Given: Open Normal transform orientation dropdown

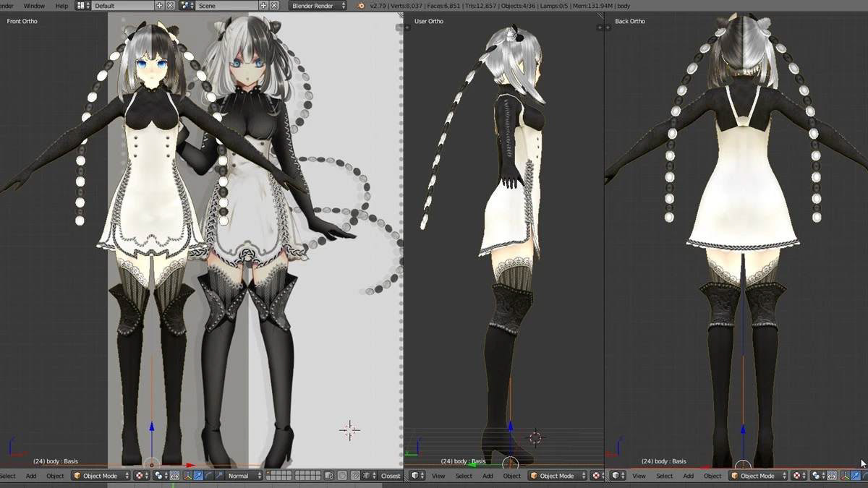Looking at the screenshot, I should click(244, 476).
